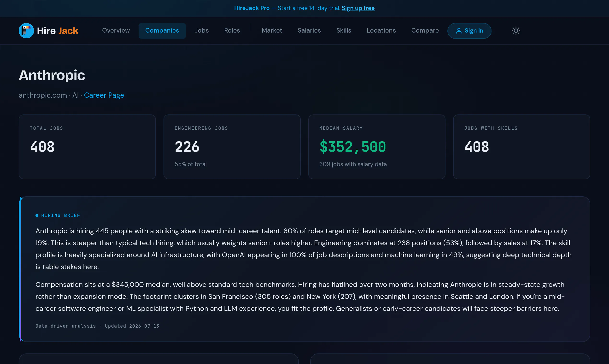Click the Engineering Jobs count 226
This screenshot has height=364, width=609.
coord(187,147)
